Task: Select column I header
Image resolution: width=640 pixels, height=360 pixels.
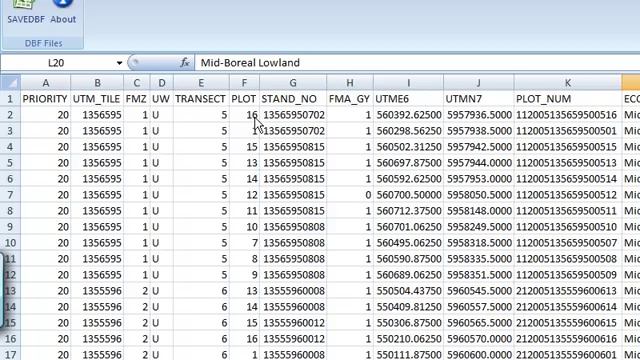Action: click(409, 83)
